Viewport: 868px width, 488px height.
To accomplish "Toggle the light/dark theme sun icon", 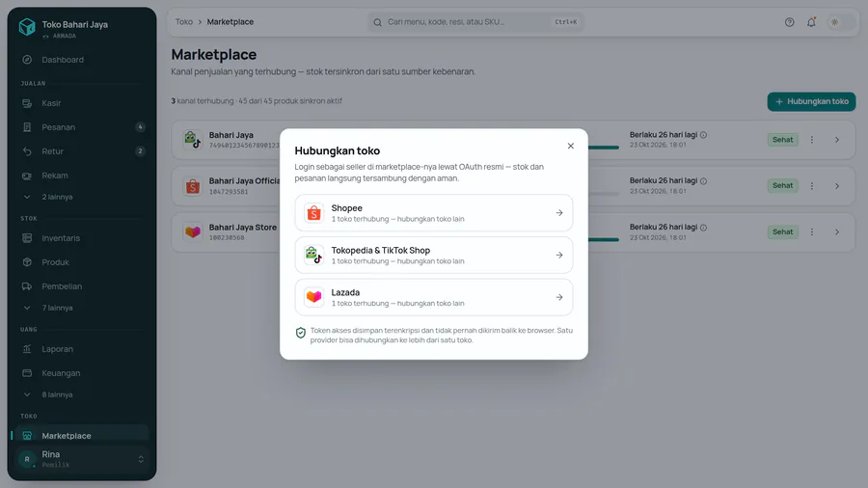I will point(834,22).
